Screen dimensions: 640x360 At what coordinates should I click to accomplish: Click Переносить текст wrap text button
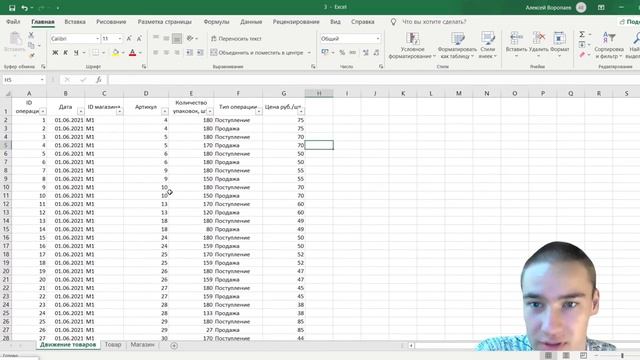[x=236, y=38]
